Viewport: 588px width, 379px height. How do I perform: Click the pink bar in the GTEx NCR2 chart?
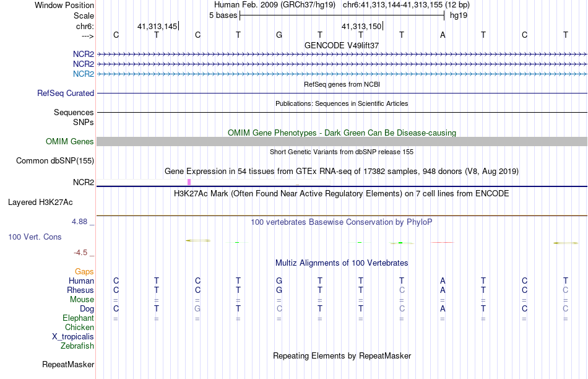(189, 182)
